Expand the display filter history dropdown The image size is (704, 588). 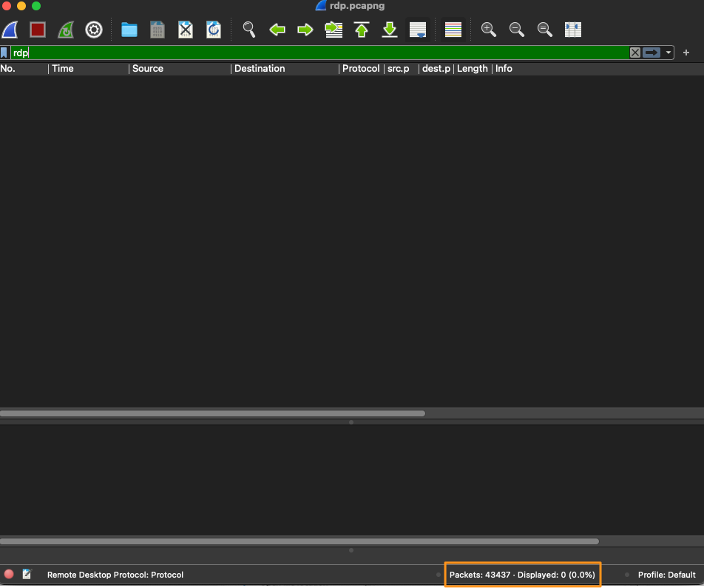tap(669, 53)
